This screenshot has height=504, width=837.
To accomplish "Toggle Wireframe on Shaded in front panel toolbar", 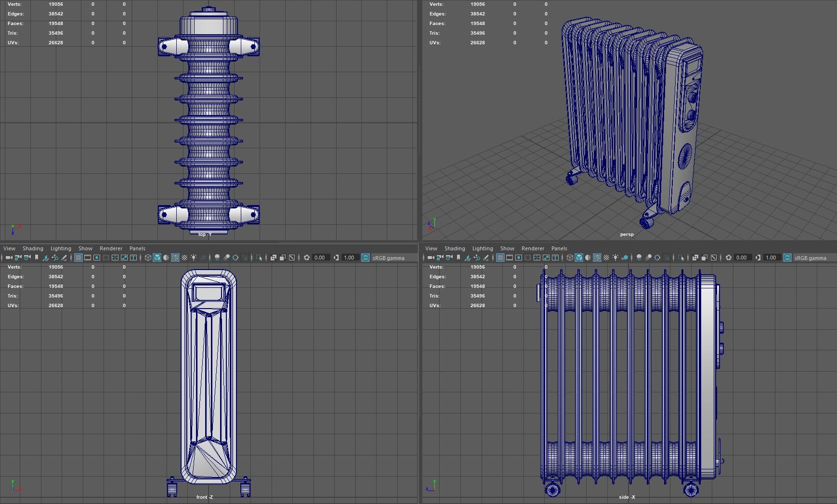I will pos(175,258).
